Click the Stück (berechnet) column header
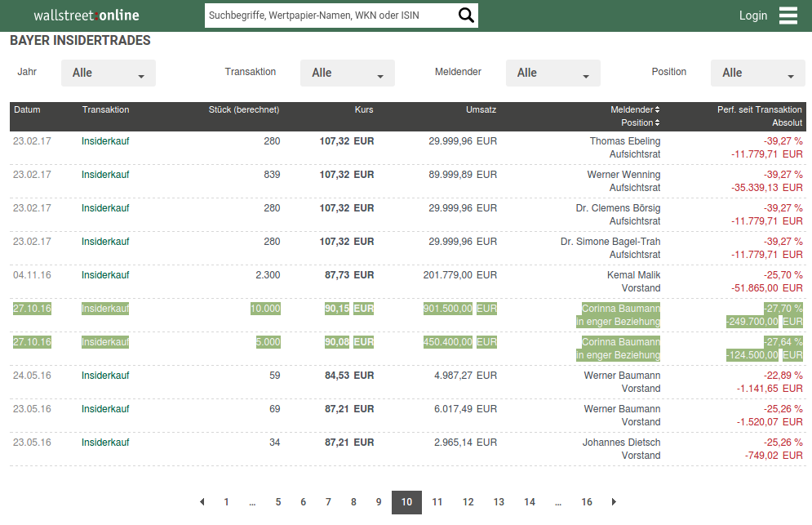The width and height of the screenshot is (812, 525). pyautogui.click(x=244, y=110)
